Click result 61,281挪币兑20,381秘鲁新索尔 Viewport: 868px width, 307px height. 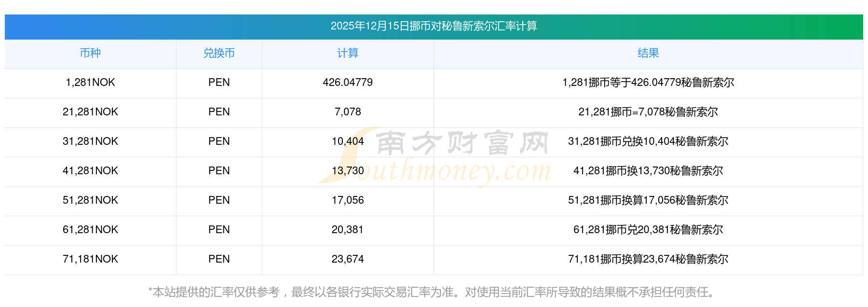pyautogui.click(x=648, y=230)
